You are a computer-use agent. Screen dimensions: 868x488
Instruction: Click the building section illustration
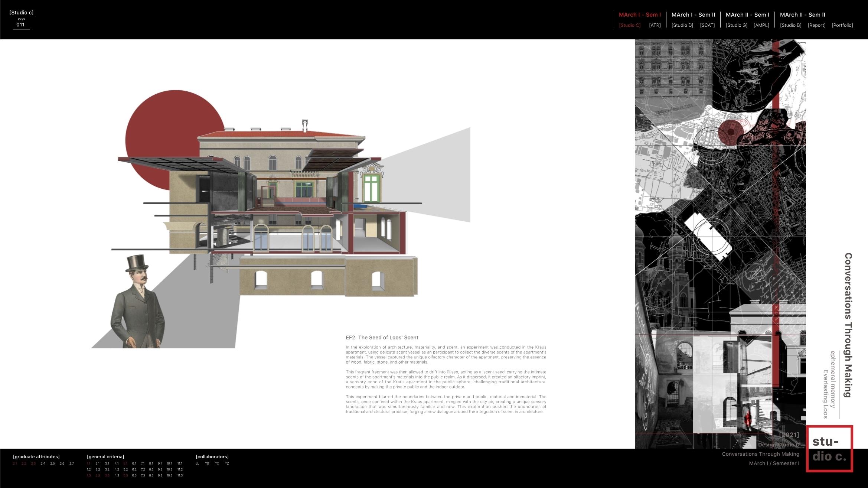pos(282,208)
